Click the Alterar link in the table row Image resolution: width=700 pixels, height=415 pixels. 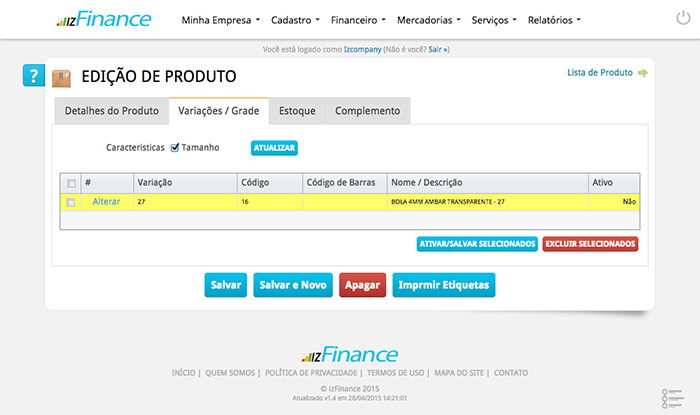pyautogui.click(x=106, y=202)
